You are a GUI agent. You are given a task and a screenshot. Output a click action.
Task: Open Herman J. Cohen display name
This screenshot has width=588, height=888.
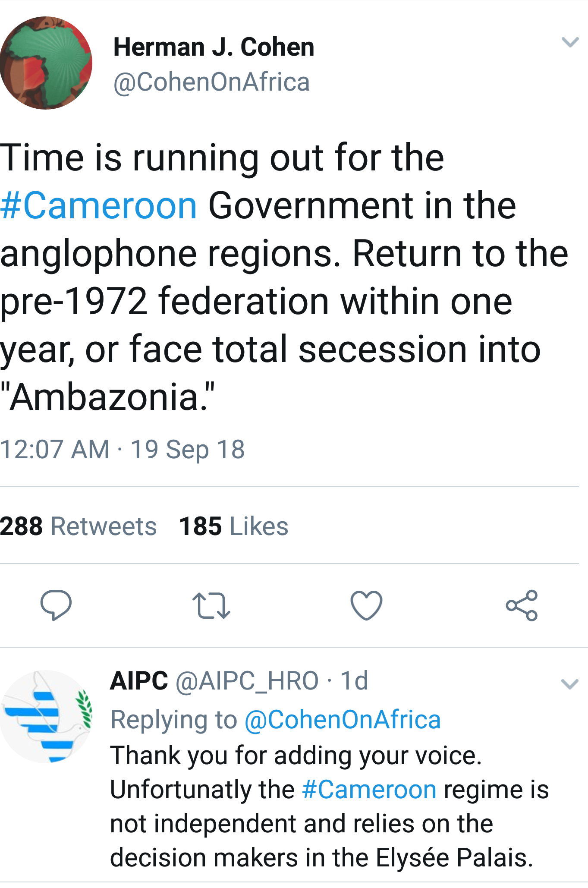point(214,47)
